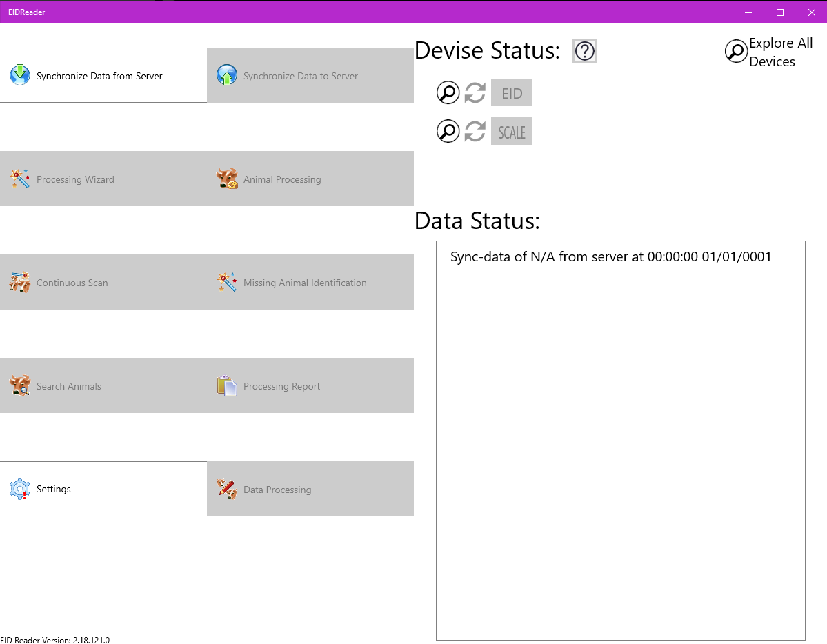Click the Devise Status help question mark

click(x=585, y=51)
